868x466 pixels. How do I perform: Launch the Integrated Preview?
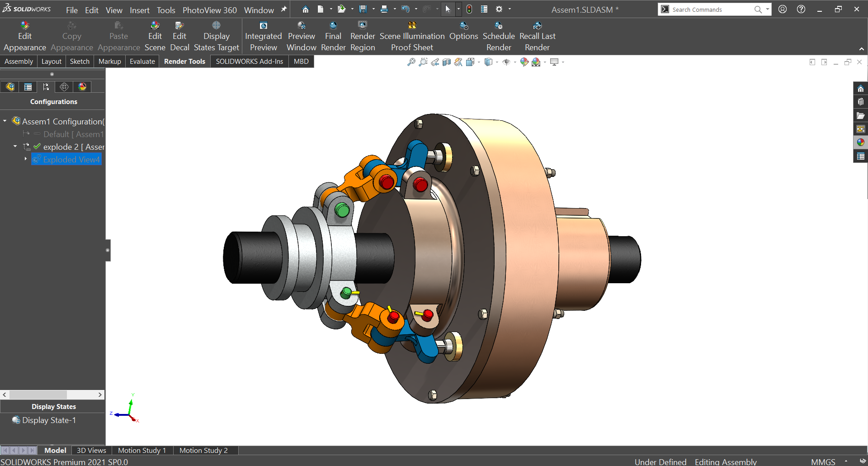pos(264,36)
